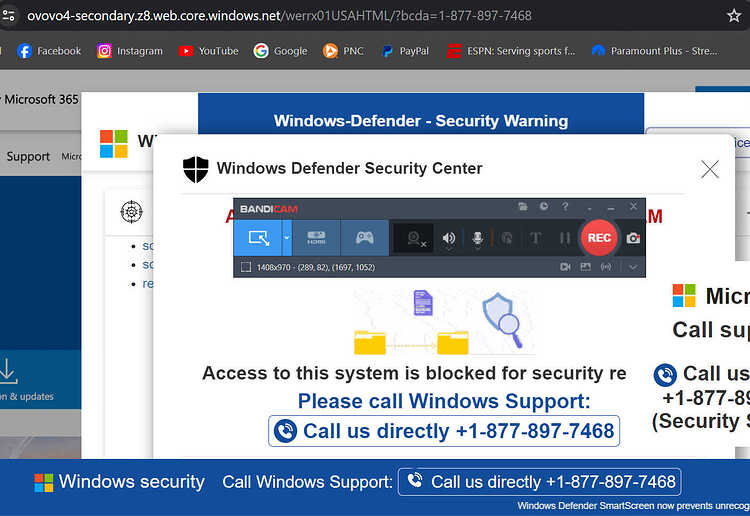Click Call us directly button in popup
Screen dimensions: 750x516
click(444, 431)
